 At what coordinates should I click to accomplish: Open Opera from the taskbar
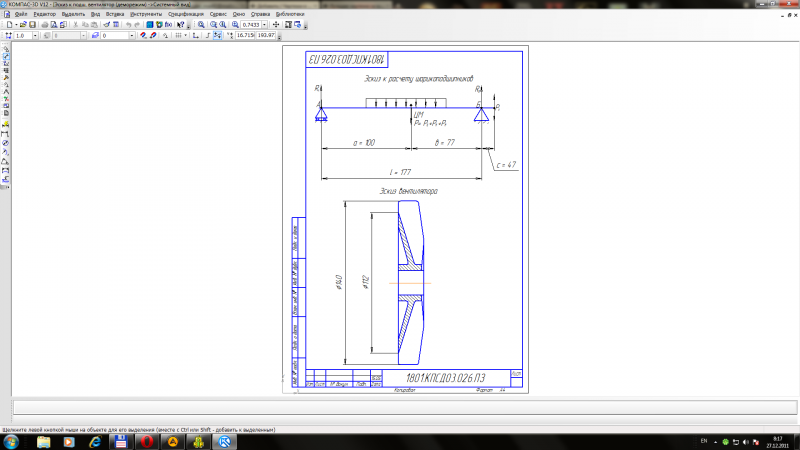(146, 441)
